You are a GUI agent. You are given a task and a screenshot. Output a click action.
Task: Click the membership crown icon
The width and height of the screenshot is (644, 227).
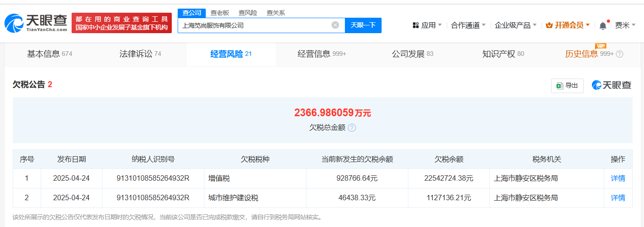coord(549,25)
